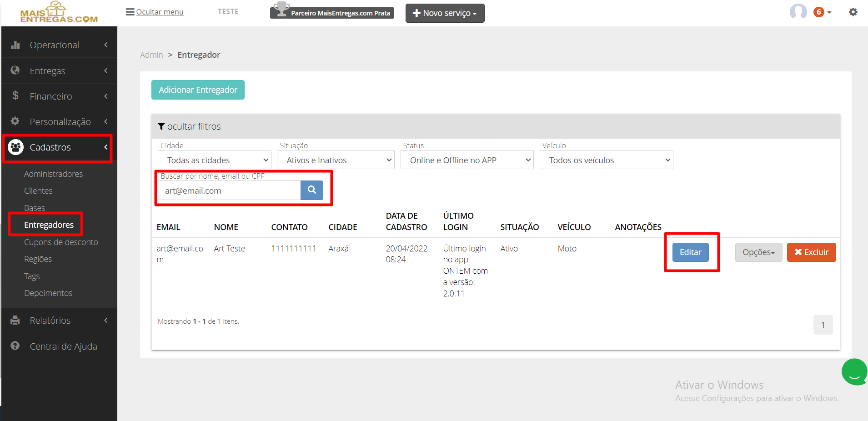The width and height of the screenshot is (868, 421).
Task: Click the Admin breadcrumb link
Action: pos(151,55)
